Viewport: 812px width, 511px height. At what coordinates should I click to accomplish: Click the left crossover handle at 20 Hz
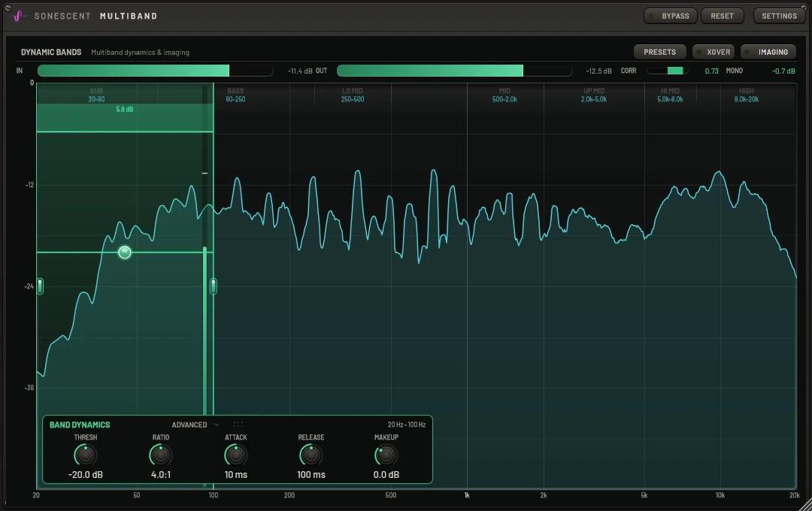pos(40,286)
